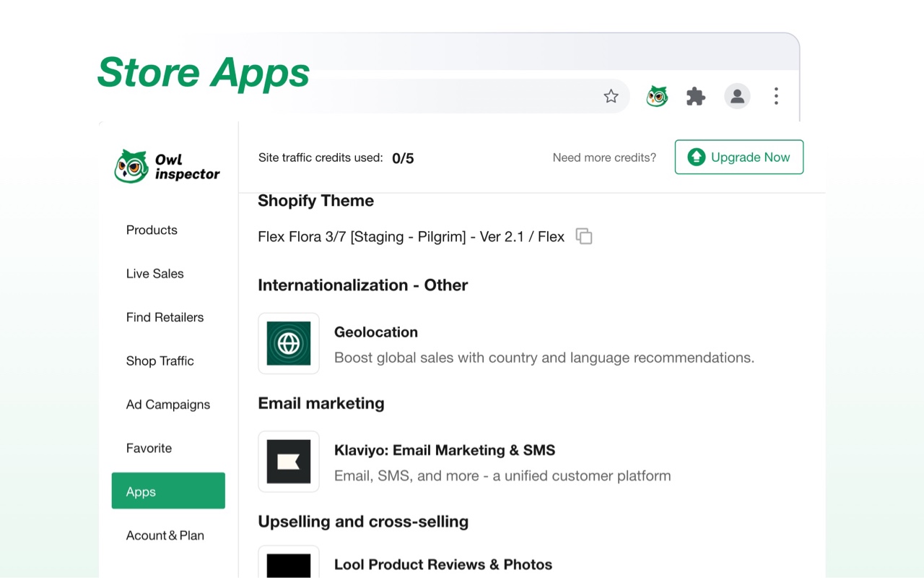Click the Owl inspector logo
924x578 pixels.
(x=167, y=166)
